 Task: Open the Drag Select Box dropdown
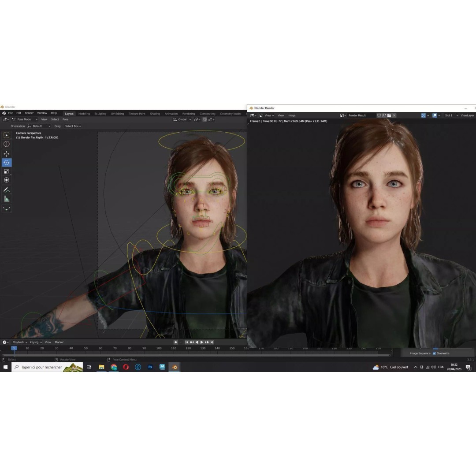point(73,126)
